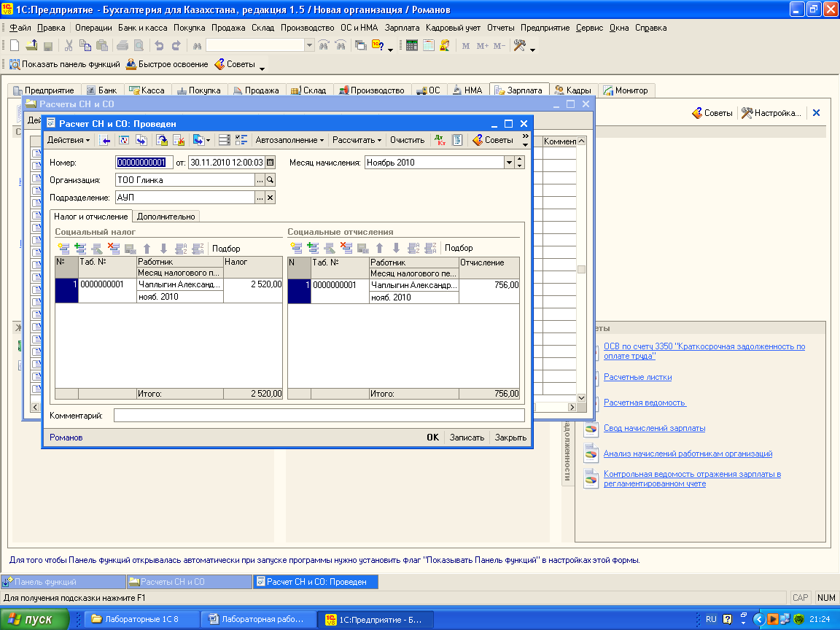The height and width of the screenshot is (630, 840).
Task: Click the Комментарий input field
Action: 319,415
